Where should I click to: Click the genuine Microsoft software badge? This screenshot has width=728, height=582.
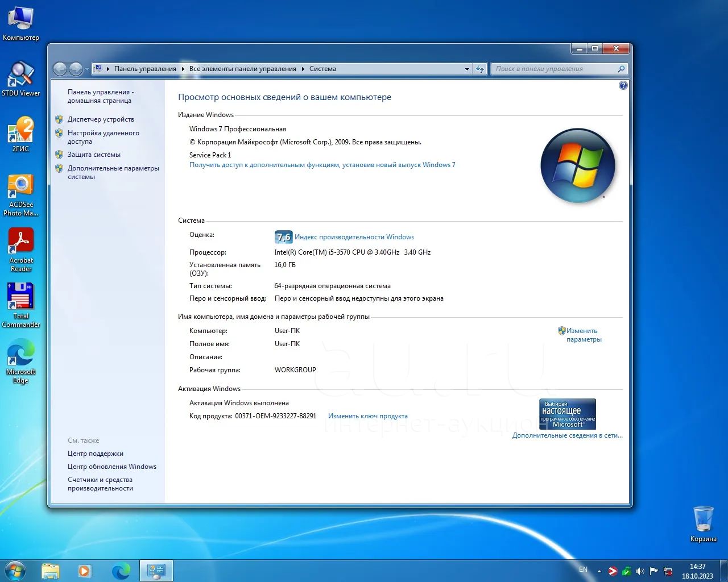(567, 414)
